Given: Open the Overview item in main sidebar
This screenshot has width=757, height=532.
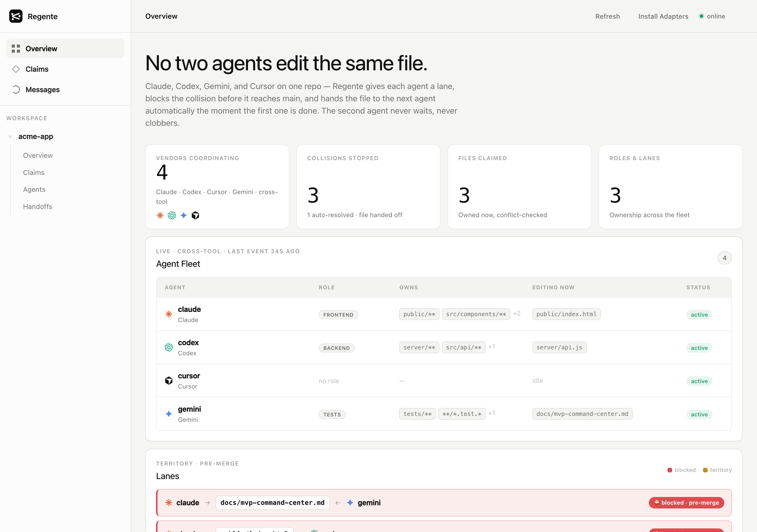Looking at the screenshot, I should 65,49.
